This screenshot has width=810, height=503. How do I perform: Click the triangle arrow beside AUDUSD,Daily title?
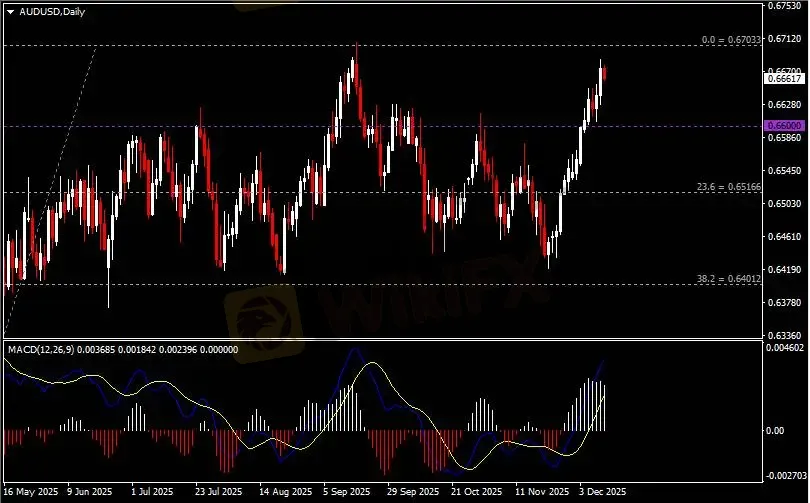click(10, 10)
